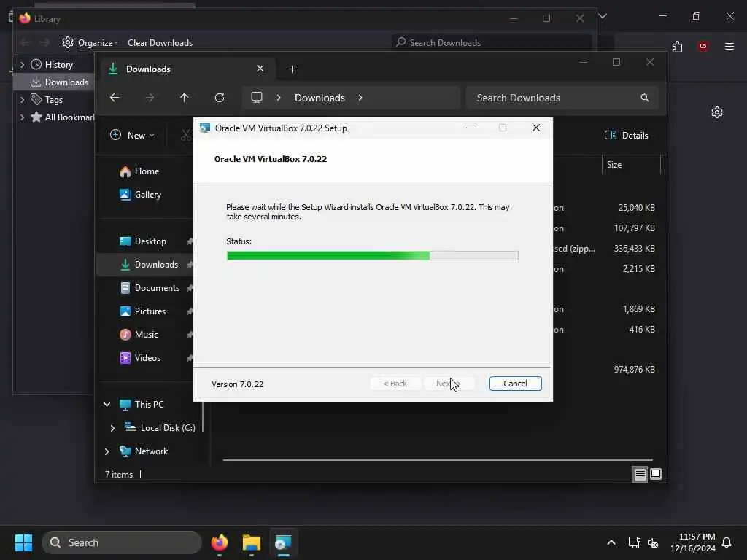
Task: Close the Downloads Explorer tab
Action: click(x=260, y=69)
